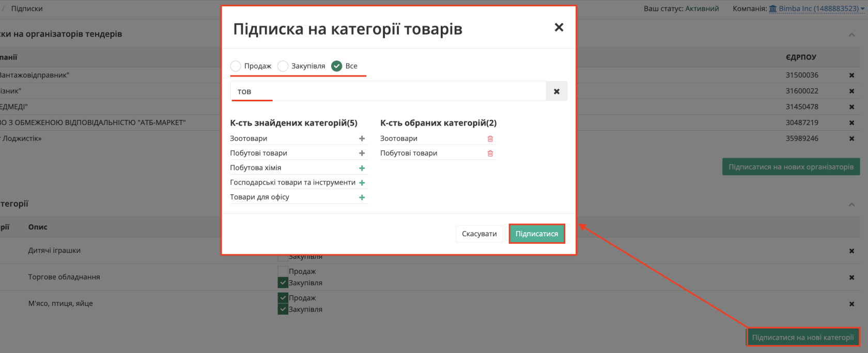Remove М'ясо, птиця, яйце subscription
868x353 pixels.
point(851,304)
